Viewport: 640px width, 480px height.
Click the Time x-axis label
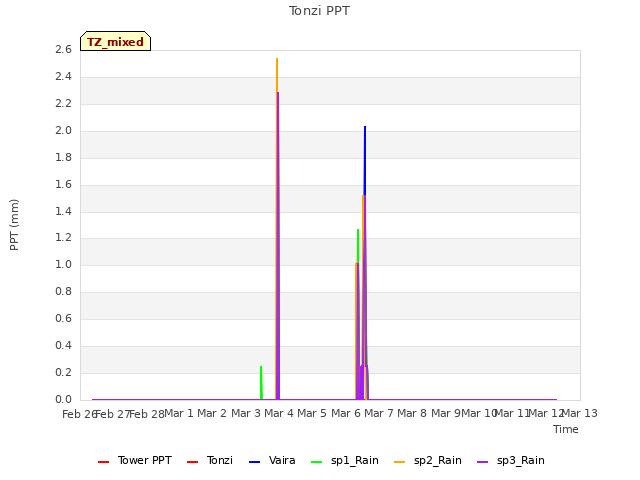click(x=566, y=429)
